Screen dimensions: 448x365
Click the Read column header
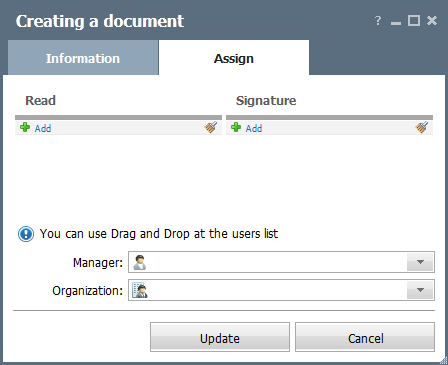41,100
